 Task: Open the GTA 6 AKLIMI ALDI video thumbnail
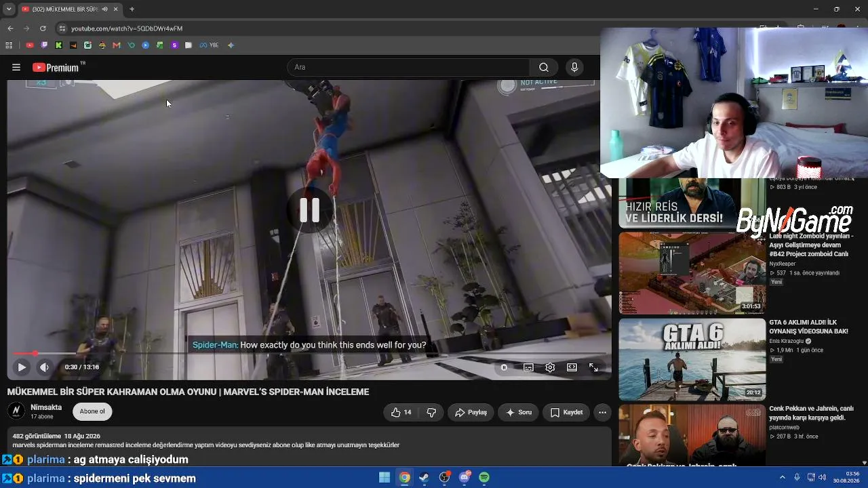click(x=692, y=359)
